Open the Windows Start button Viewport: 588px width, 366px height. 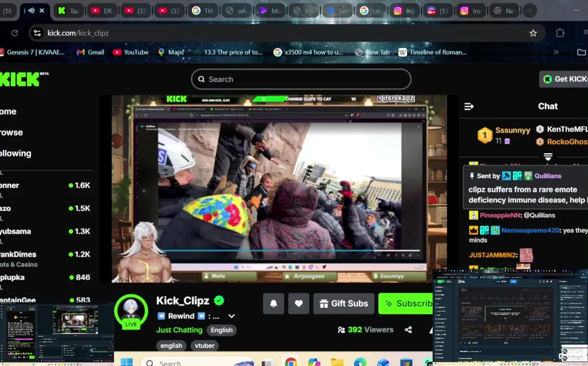click(x=127, y=362)
